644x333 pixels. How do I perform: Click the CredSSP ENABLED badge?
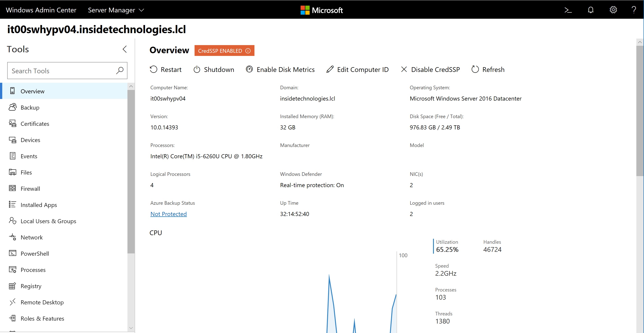tap(224, 51)
